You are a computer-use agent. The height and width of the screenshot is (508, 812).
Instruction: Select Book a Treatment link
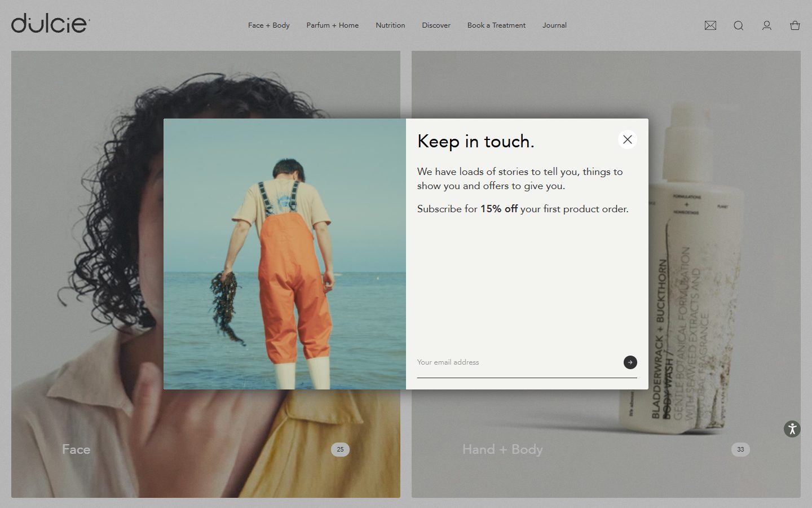click(496, 25)
